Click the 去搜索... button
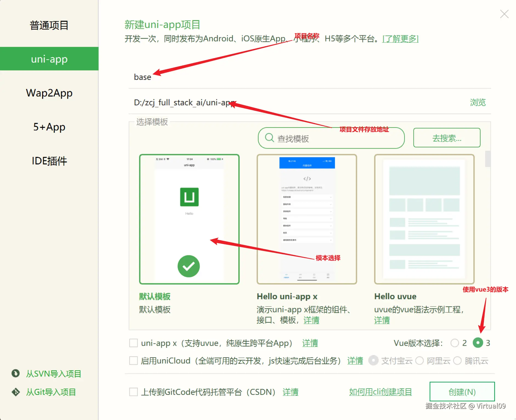This screenshot has height=420, width=516. pos(447,138)
